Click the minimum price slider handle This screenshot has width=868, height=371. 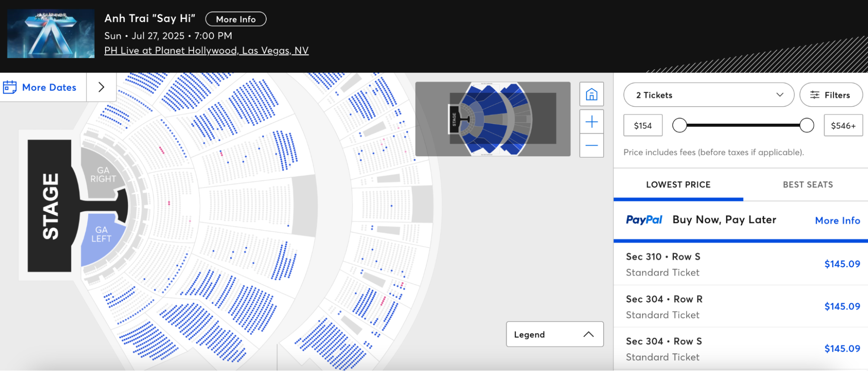coord(680,125)
